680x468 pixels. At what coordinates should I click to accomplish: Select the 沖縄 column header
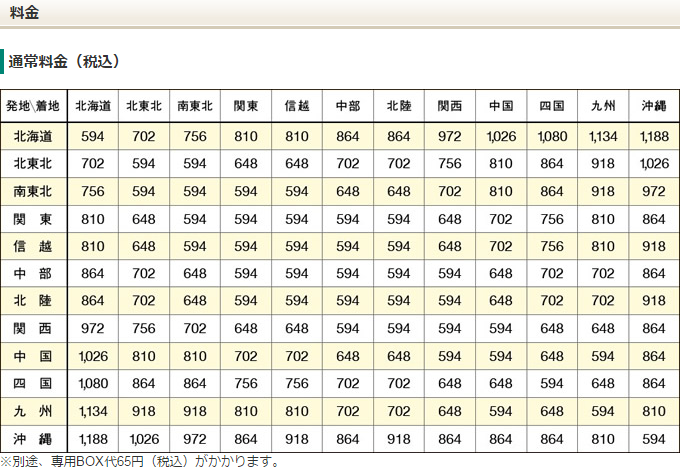click(x=654, y=106)
